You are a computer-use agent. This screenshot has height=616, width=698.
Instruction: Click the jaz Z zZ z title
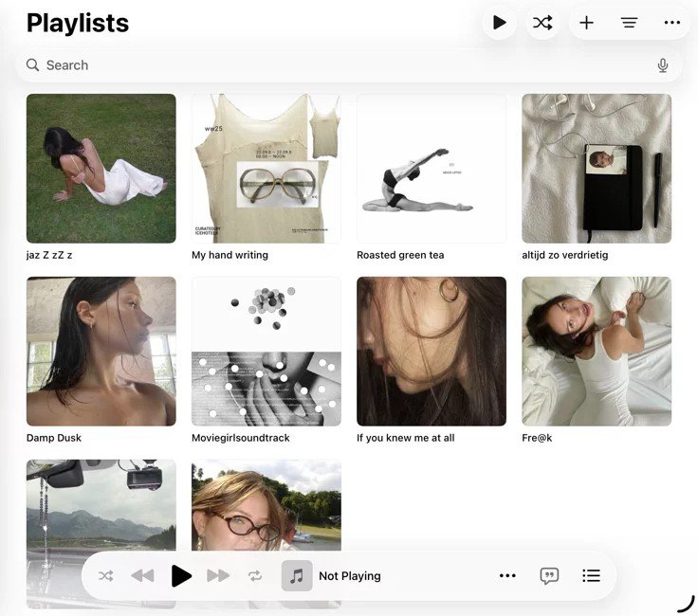pos(49,255)
